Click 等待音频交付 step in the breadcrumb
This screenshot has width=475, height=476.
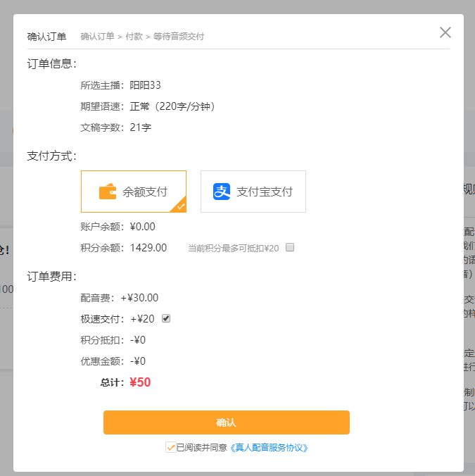[178, 36]
